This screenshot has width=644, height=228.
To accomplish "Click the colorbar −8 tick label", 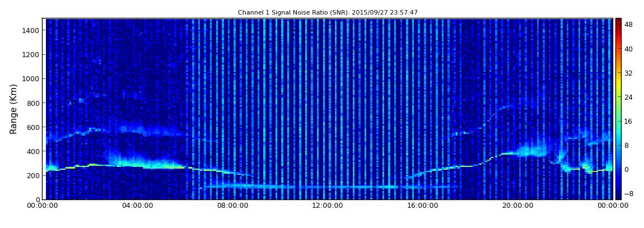I will 628,193.
